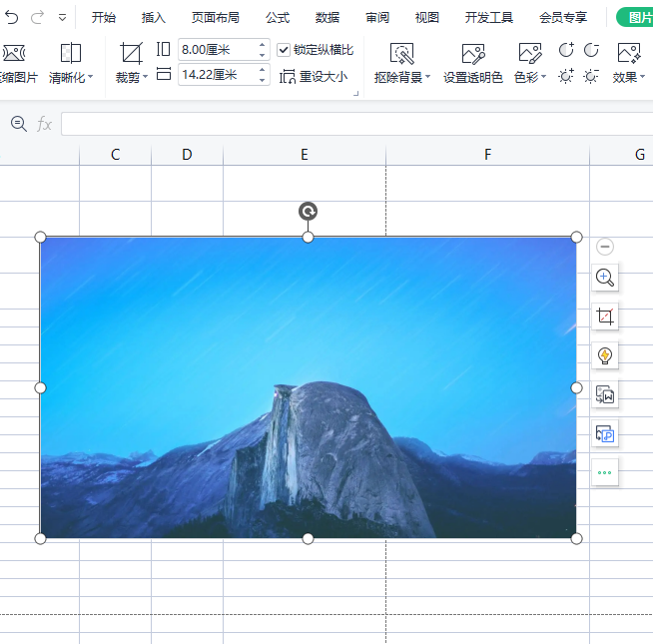Click the 抠除背景 remove background icon
The width and height of the screenshot is (653, 644).
coord(401,53)
